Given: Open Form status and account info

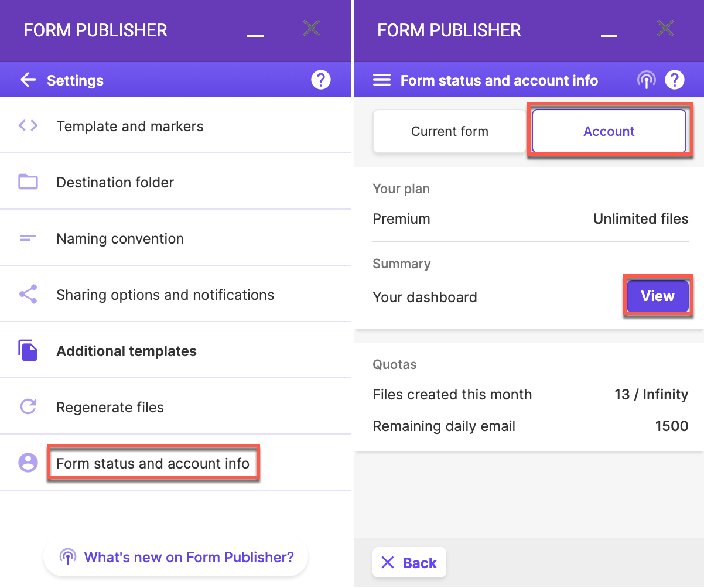Looking at the screenshot, I should (176, 463).
